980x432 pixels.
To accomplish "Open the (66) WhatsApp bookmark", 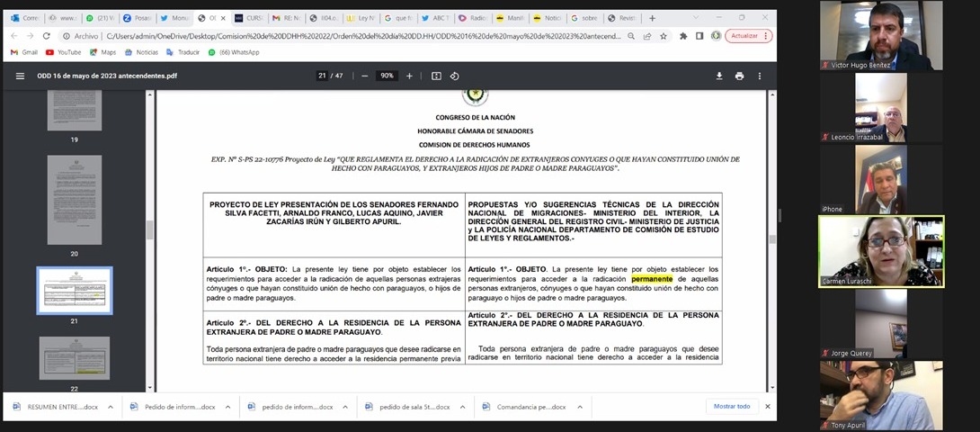I will coord(234,52).
